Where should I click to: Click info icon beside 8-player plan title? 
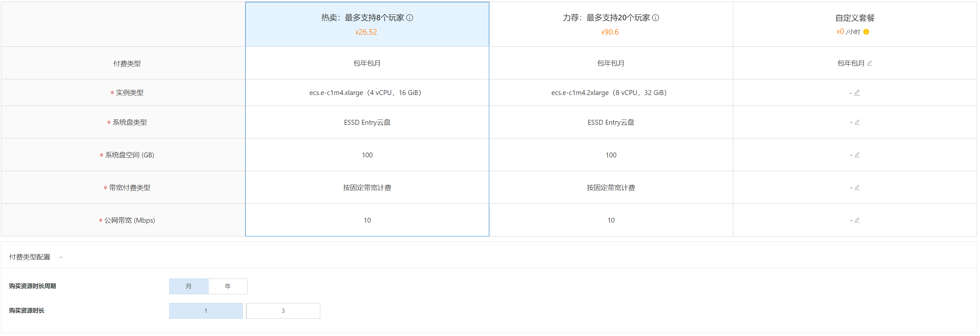click(x=409, y=18)
